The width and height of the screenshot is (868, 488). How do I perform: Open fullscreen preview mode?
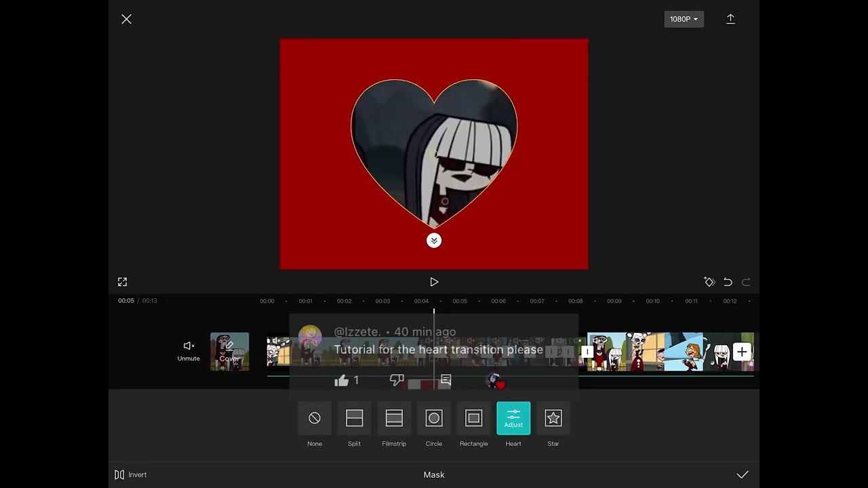pyautogui.click(x=123, y=281)
